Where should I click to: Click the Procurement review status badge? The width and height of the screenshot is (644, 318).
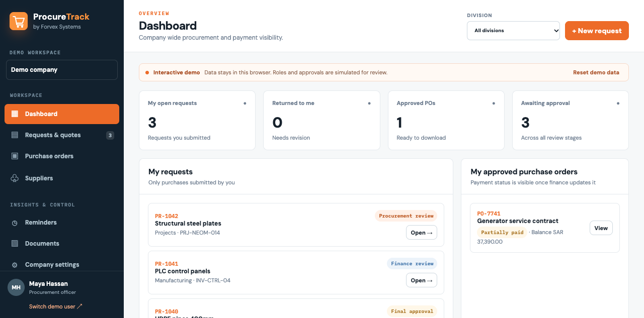pos(406,216)
